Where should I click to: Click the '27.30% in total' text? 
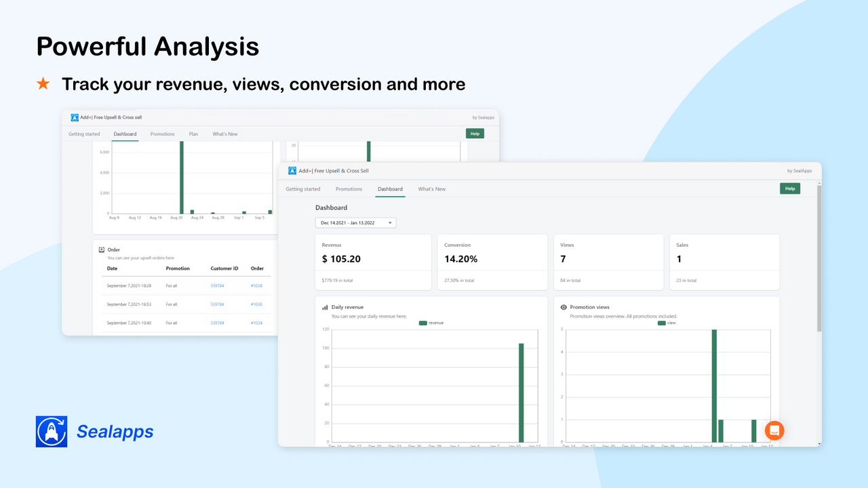click(459, 281)
